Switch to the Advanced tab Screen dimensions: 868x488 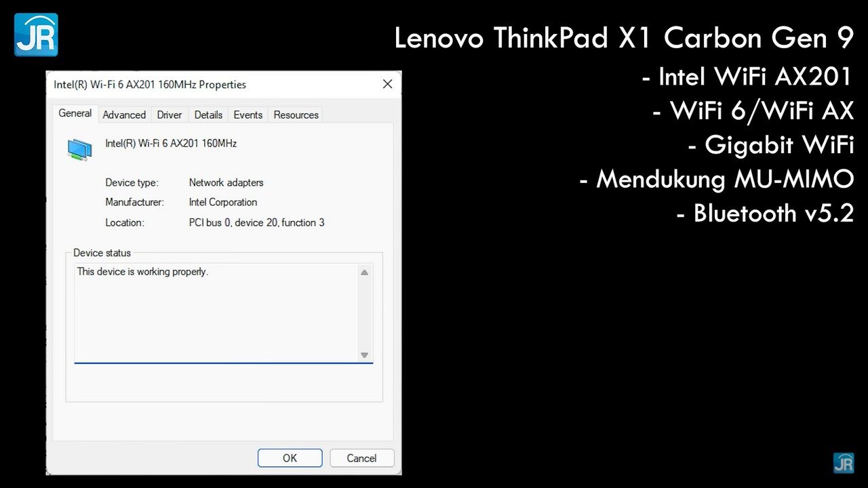click(124, 115)
